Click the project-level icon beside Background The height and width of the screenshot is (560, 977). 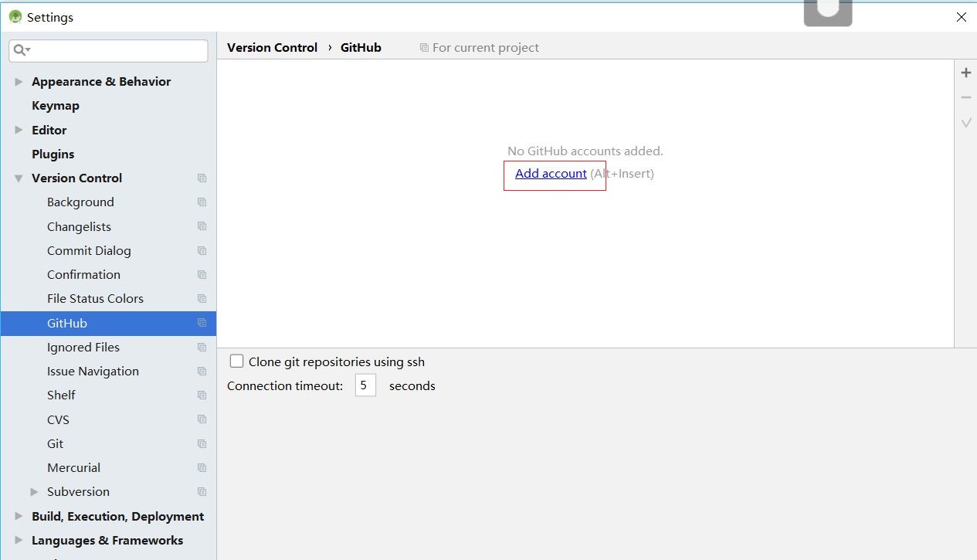(202, 202)
